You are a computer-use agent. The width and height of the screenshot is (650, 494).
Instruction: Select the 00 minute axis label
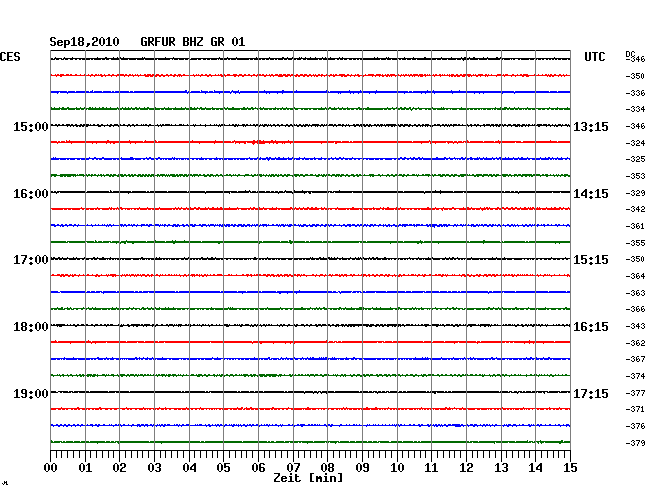(x=51, y=468)
